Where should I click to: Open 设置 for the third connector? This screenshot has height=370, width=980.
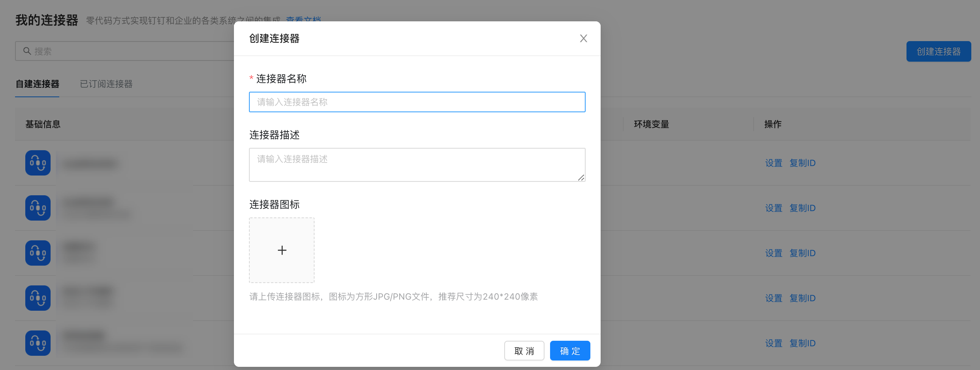[x=773, y=253]
